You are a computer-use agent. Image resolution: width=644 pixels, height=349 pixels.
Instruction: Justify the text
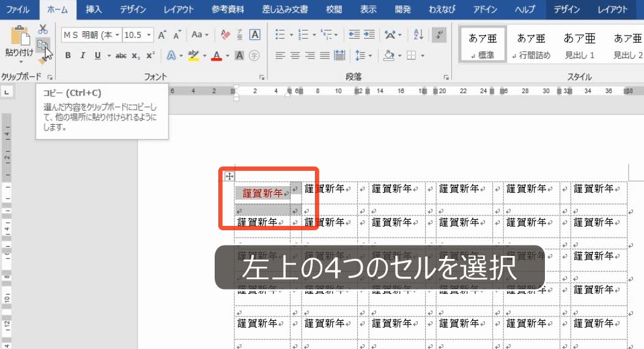[325, 55]
